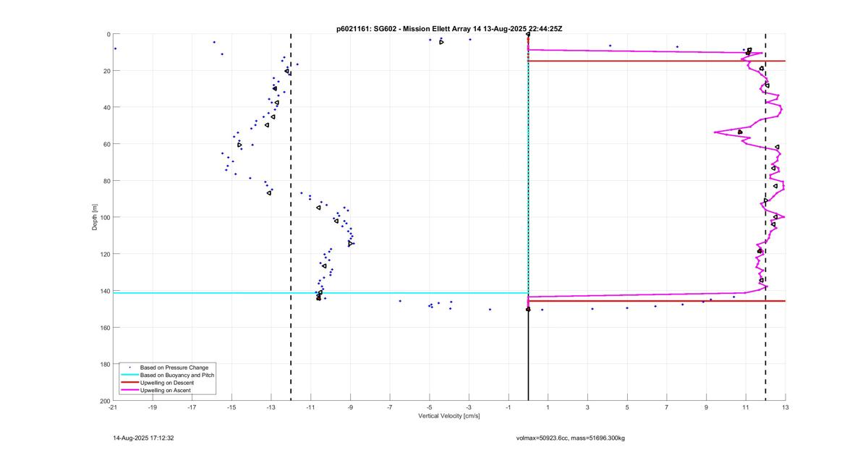Image resolution: width=868 pixels, height=450 pixels.
Task: Click the dashed vertical line at -12 cm/s
Action: [x=291, y=217]
